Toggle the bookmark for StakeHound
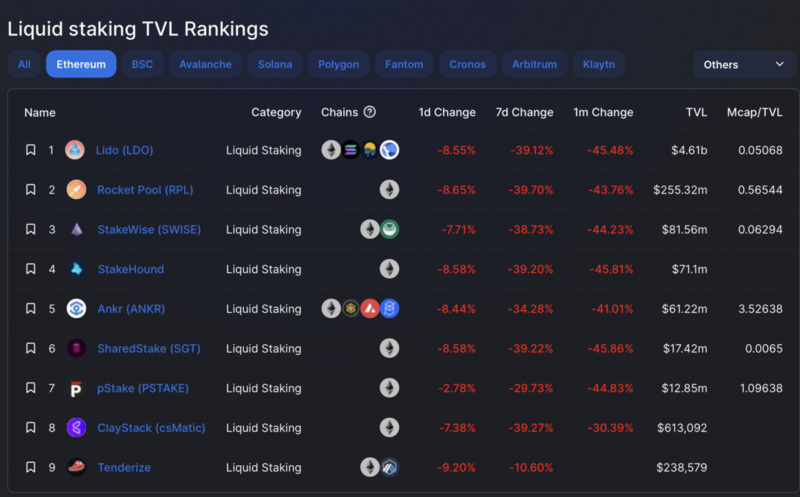Screen dimensions: 800x497 pyautogui.click(x=31, y=268)
